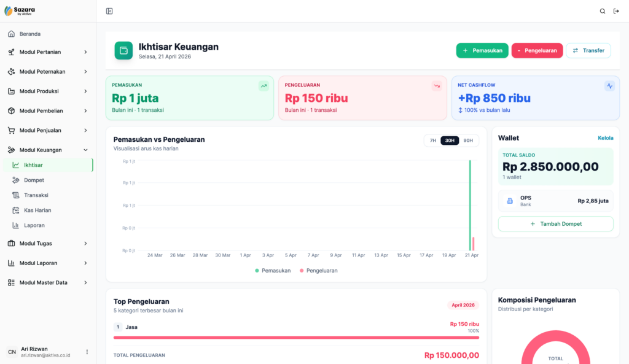Click the OPS bank building icon

click(x=509, y=201)
